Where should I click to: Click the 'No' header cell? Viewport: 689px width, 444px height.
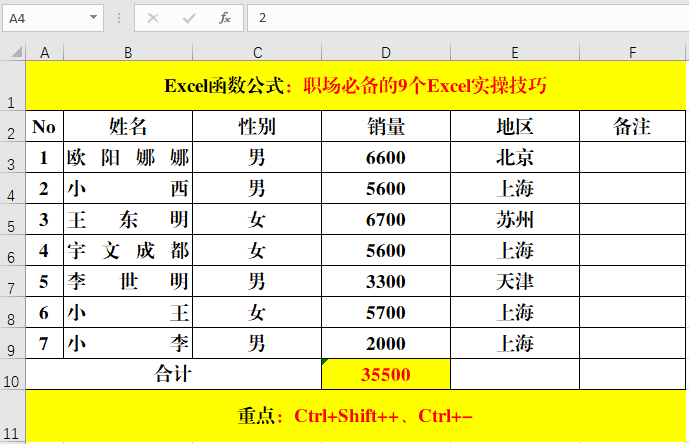(44, 126)
